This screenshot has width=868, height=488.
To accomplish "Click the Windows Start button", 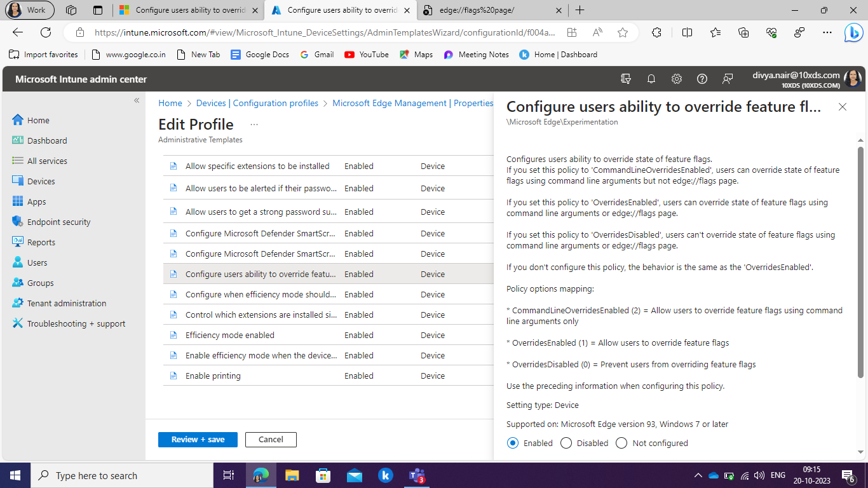I will [15, 475].
